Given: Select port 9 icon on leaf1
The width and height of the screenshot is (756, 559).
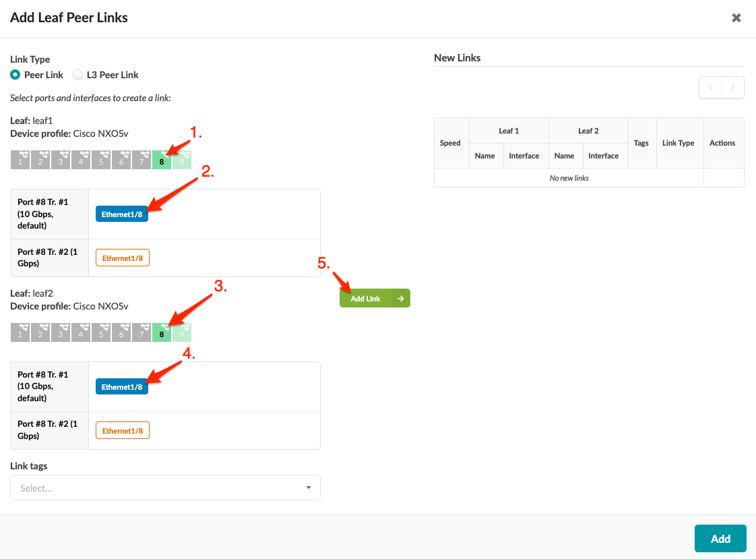Looking at the screenshot, I should [182, 160].
